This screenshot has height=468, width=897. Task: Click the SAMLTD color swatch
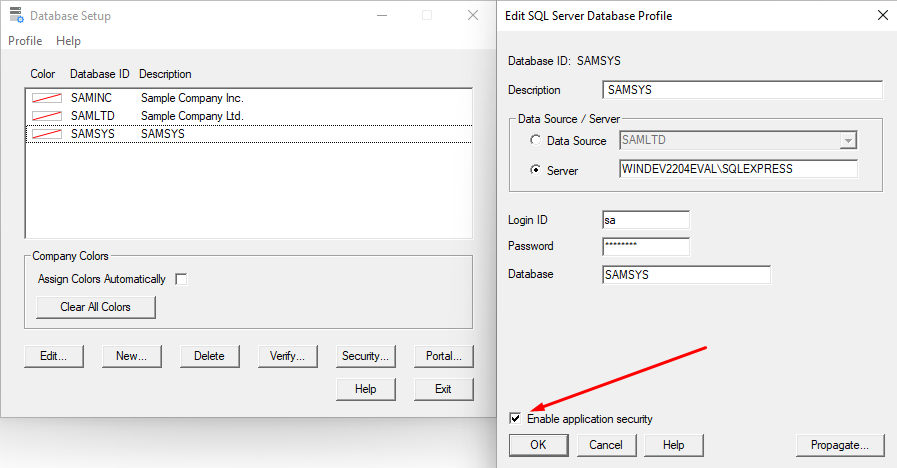47,116
